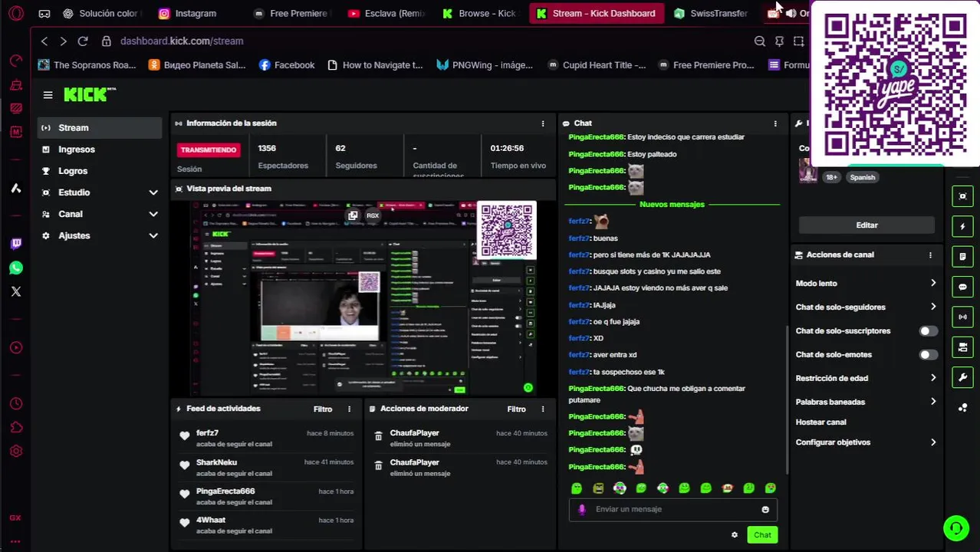This screenshot has width=980, height=552.
Task: Switch to the Browse - Kick tab
Action: pos(479,13)
